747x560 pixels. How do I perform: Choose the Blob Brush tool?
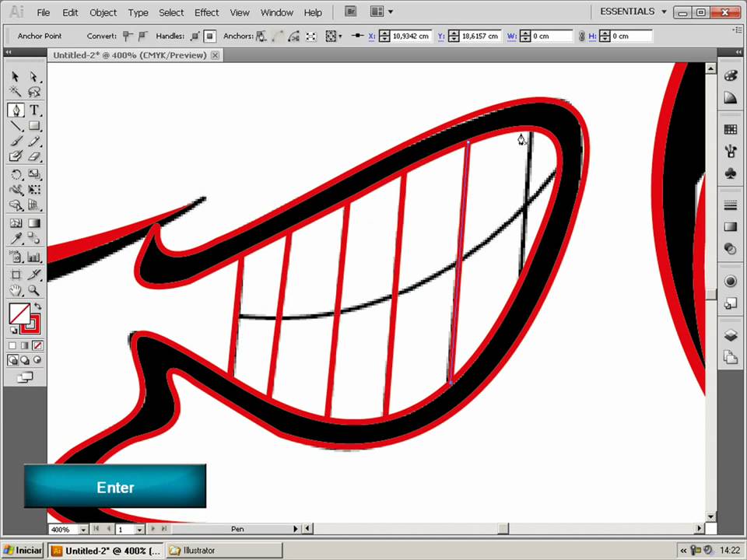(16, 156)
